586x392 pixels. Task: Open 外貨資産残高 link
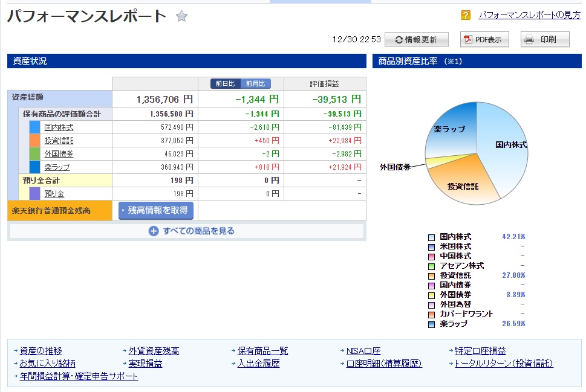pos(154,351)
